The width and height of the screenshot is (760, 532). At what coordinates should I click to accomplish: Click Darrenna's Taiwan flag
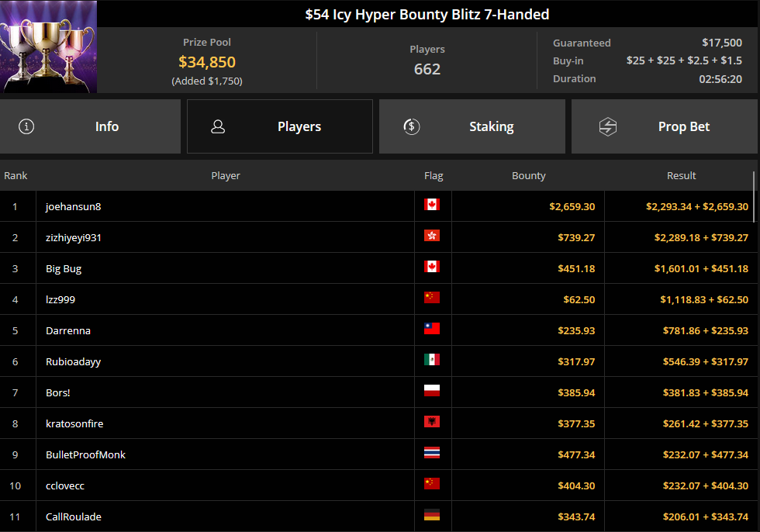tap(432, 329)
